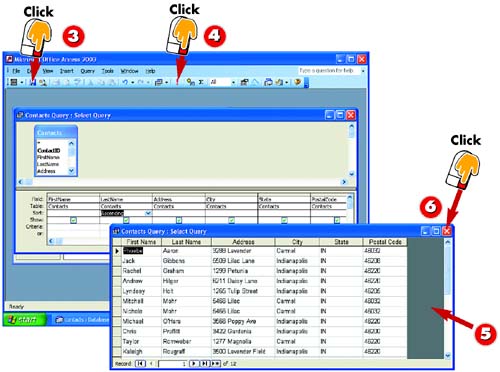Toggle Show checkbox for PostalCode column
Viewport: 500px width, 372px height.
[x=337, y=220]
